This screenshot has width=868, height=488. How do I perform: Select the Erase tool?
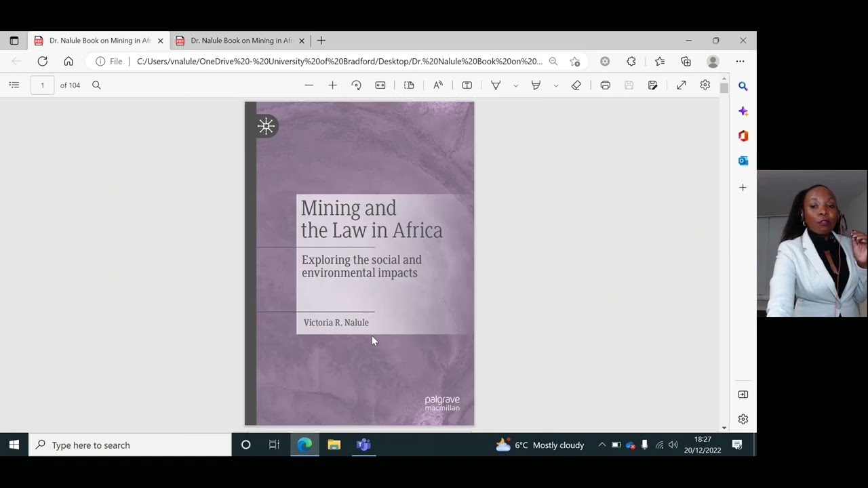576,85
